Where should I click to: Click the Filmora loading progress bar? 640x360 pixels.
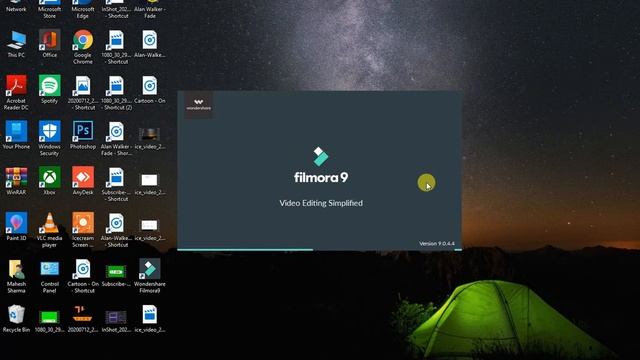(320, 249)
